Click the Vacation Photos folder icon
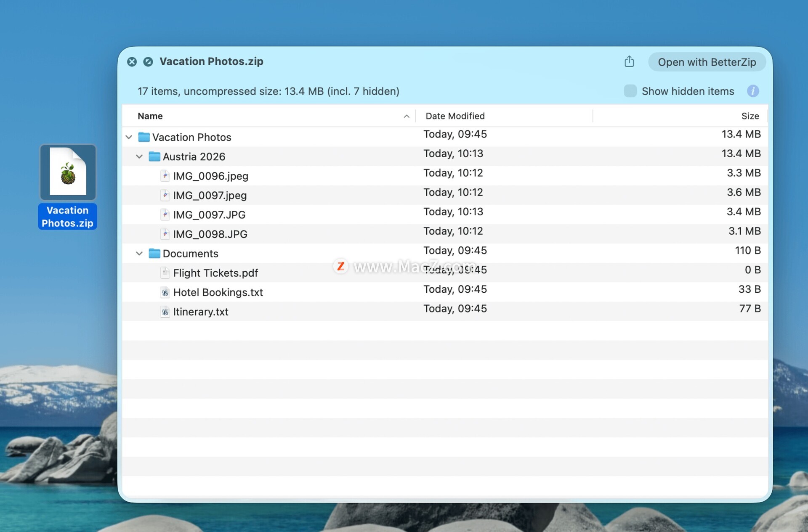 point(144,137)
